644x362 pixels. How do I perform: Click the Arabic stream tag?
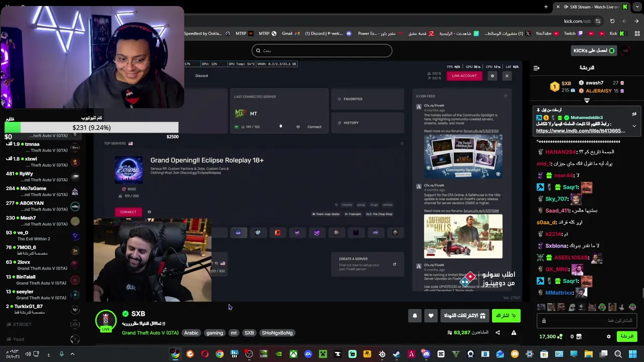(191, 333)
